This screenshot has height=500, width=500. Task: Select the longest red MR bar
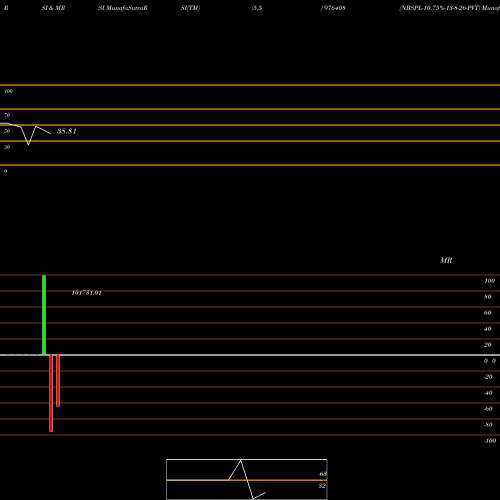(51, 393)
